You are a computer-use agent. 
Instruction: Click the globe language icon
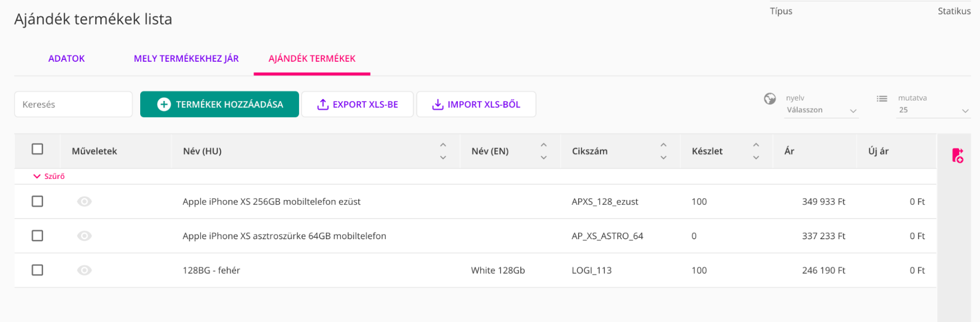coord(770,99)
